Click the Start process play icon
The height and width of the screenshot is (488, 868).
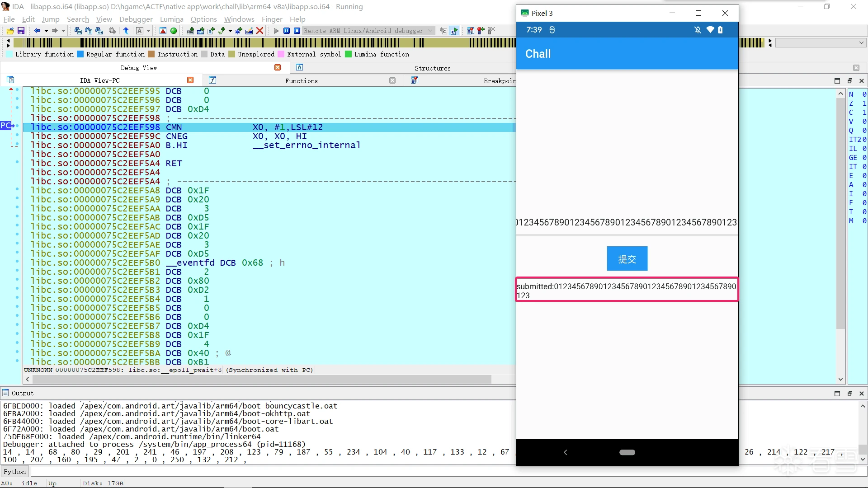[x=276, y=31]
